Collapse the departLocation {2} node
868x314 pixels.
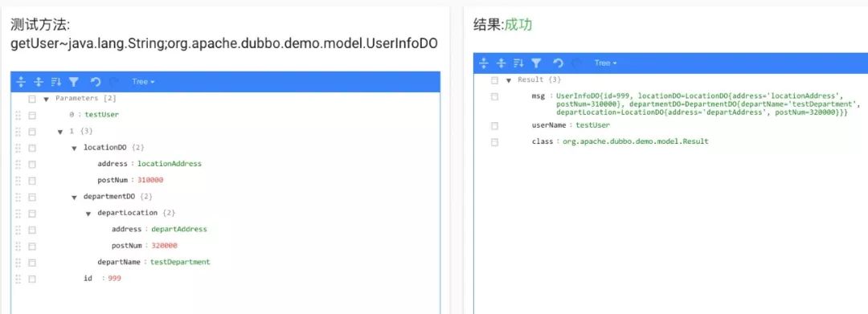(88, 214)
